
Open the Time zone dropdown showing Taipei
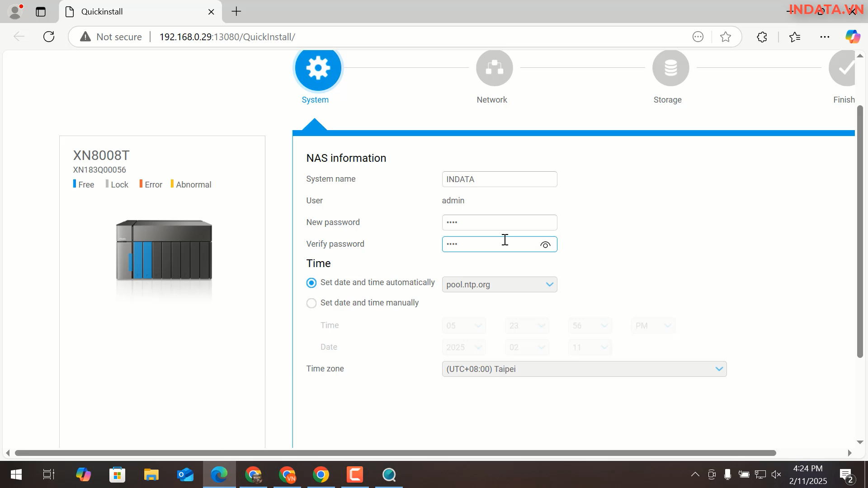pos(584,369)
